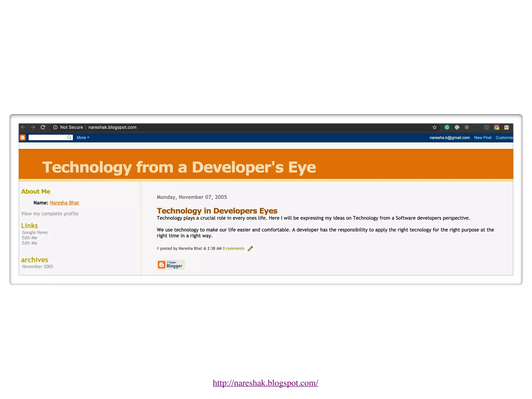Open the Google News sidebar link

(x=35, y=232)
